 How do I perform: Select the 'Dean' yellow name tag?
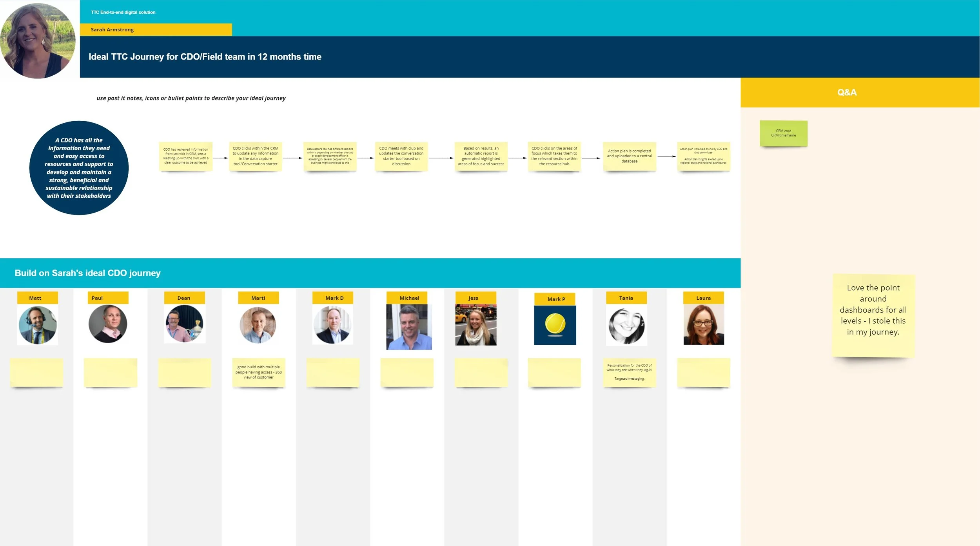click(x=184, y=298)
